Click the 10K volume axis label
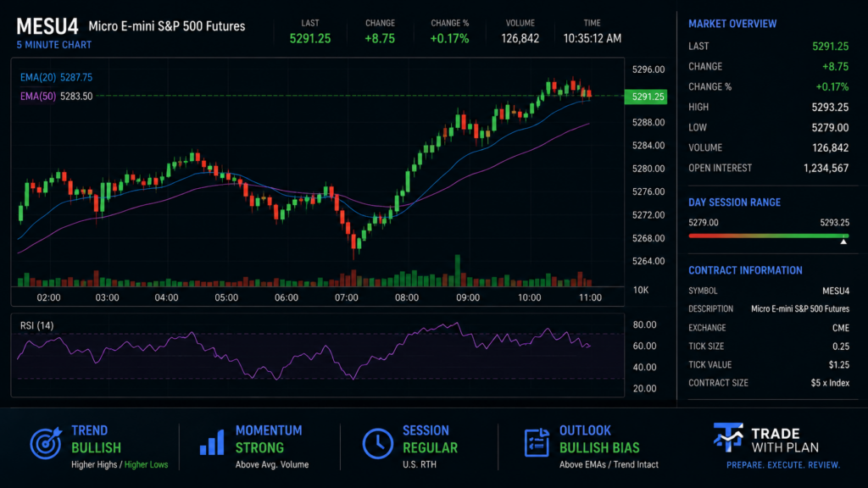This screenshot has width=868, height=488. [641, 290]
